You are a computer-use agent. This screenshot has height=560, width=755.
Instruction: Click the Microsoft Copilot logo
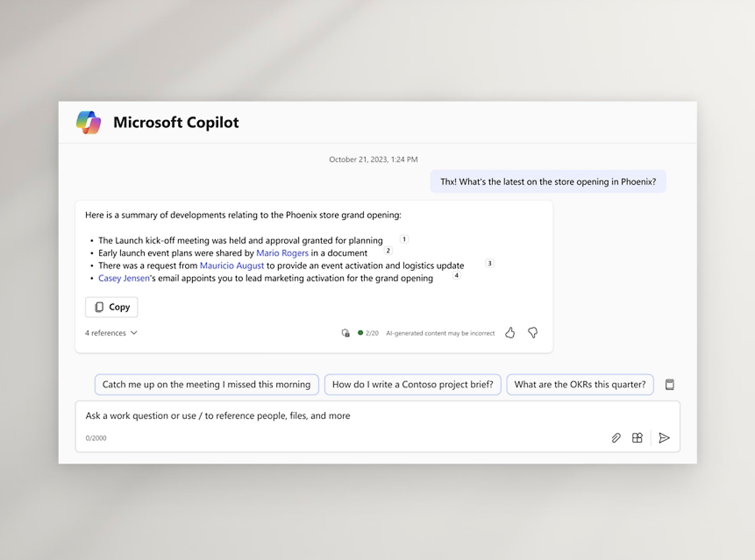[x=89, y=122]
